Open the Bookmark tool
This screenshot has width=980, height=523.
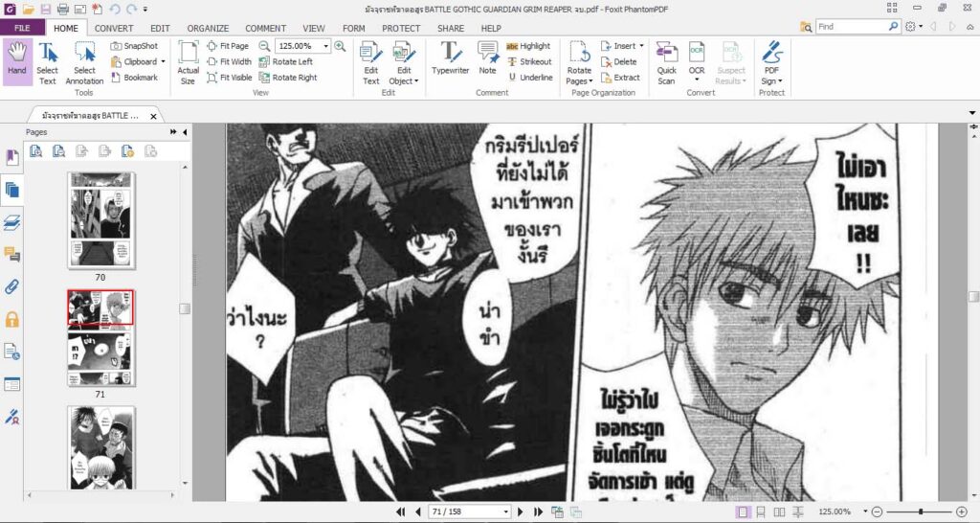134,78
